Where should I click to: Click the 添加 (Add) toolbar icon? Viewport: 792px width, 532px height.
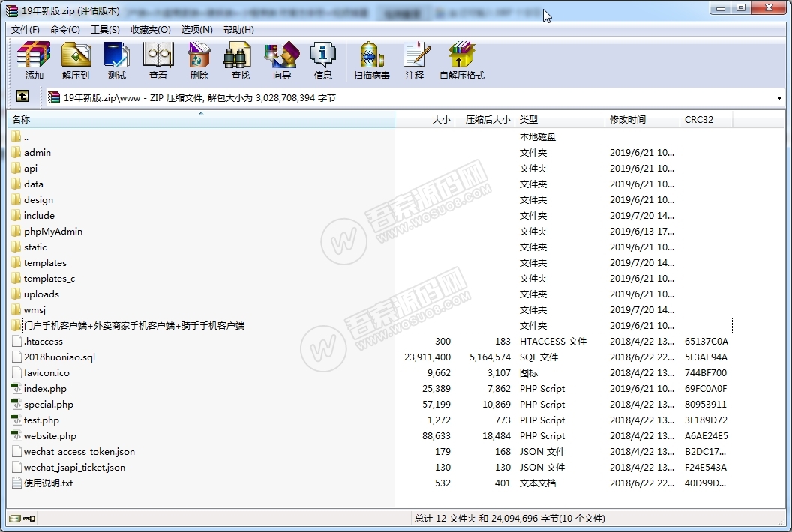point(34,61)
